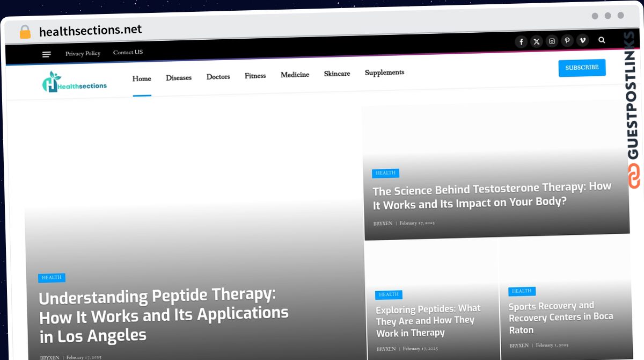Click BRYXEN author under Testosterone Therapy article
Screen dimensions: 644x360
(383, 224)
